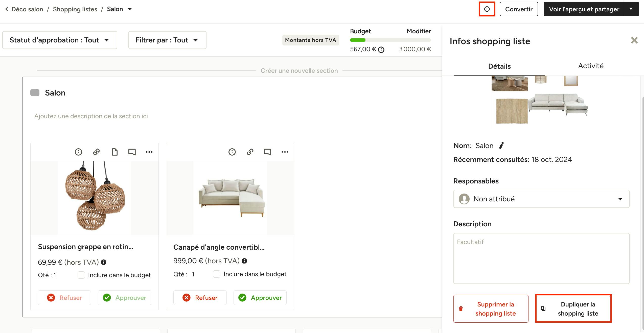Open document icon on Suspension grappe card
Screen dimensions: 644x333
pyautogui.click(x=115, y=152)
